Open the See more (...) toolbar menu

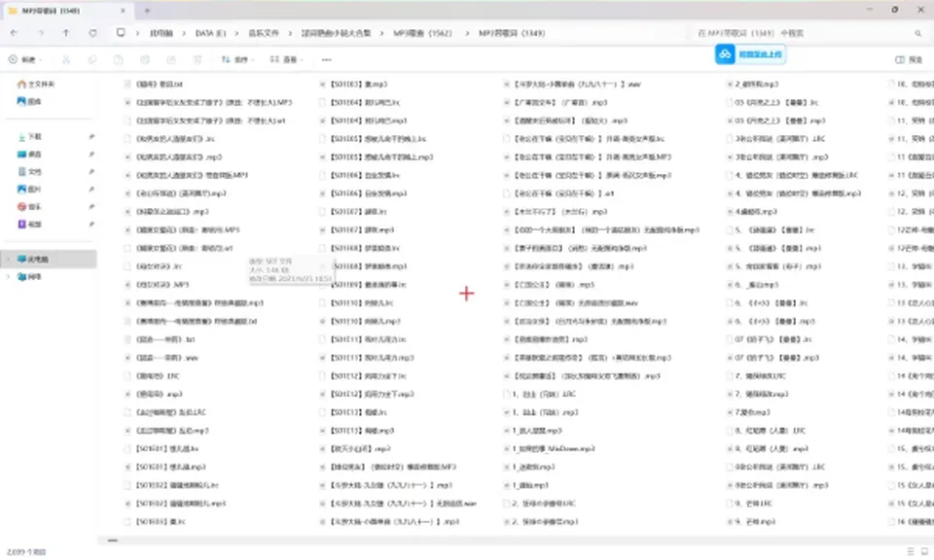327,59
